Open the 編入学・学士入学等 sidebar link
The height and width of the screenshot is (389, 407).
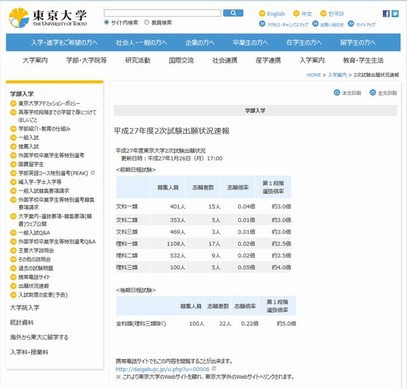click(40, 182)
